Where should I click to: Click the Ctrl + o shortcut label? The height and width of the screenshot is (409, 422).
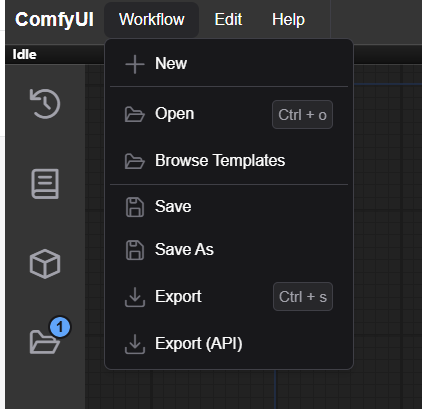coord(302,115)
